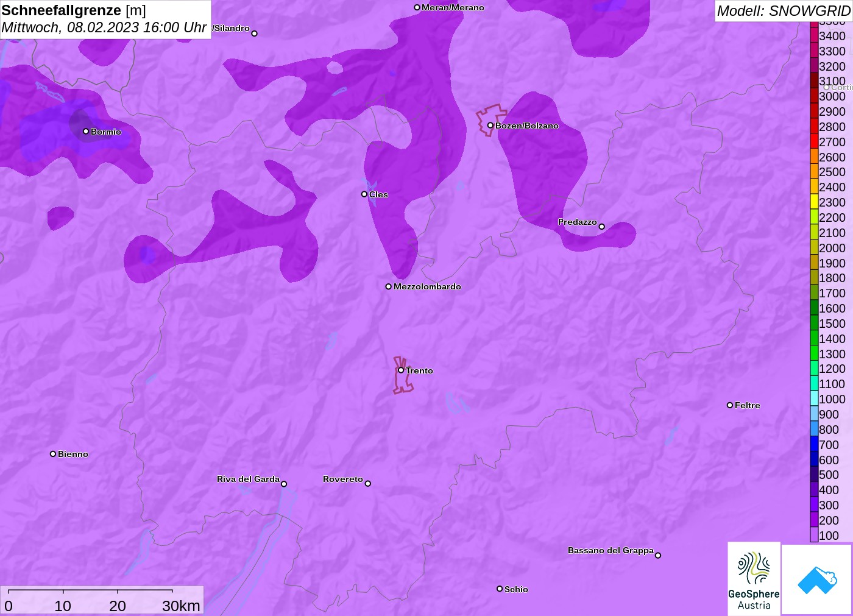Click the Bassano del Grappa label text

pos(611,550)
